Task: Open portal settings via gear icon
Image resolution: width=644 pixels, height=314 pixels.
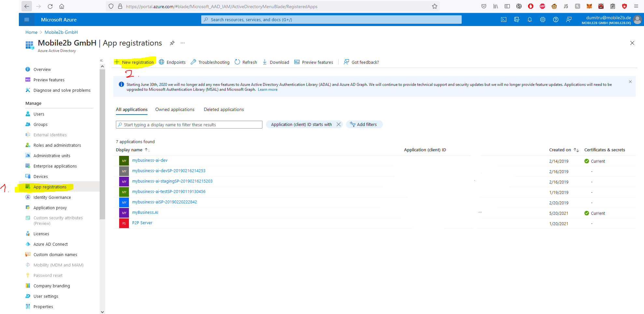Action: pyautogui.click(x=542, y=20)
